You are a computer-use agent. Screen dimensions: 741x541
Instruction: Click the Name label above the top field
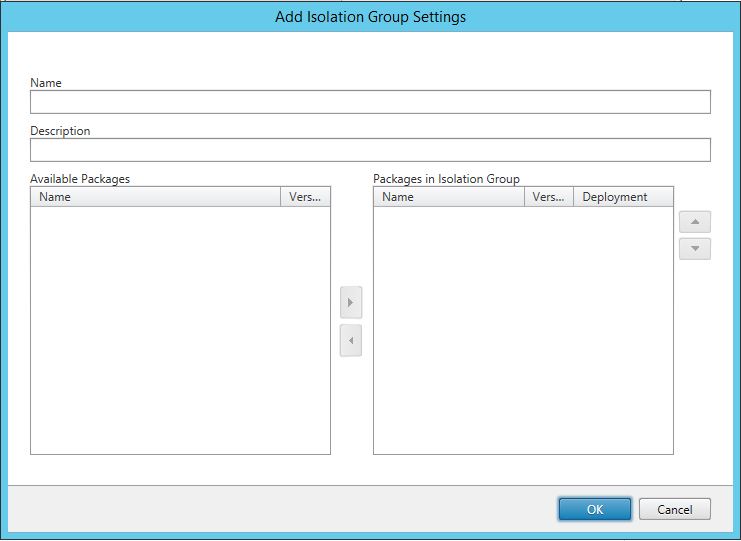coord(46,83)
